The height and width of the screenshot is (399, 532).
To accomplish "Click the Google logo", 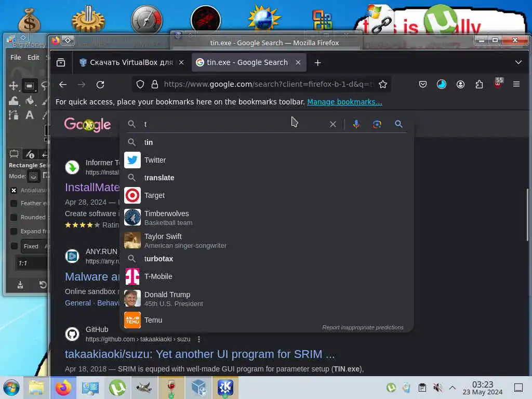I will click(x=87, y=125).
